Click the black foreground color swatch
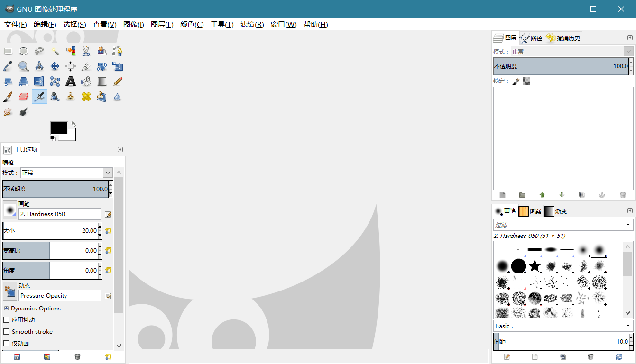 (60, 127)
